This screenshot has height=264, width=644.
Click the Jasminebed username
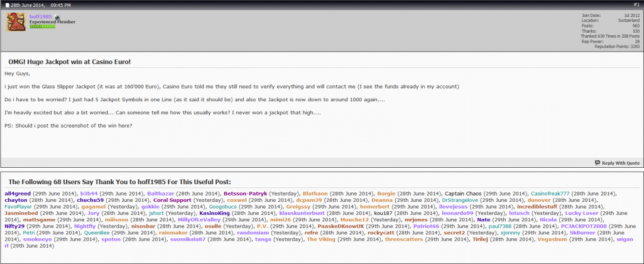[x=21, y=213]
